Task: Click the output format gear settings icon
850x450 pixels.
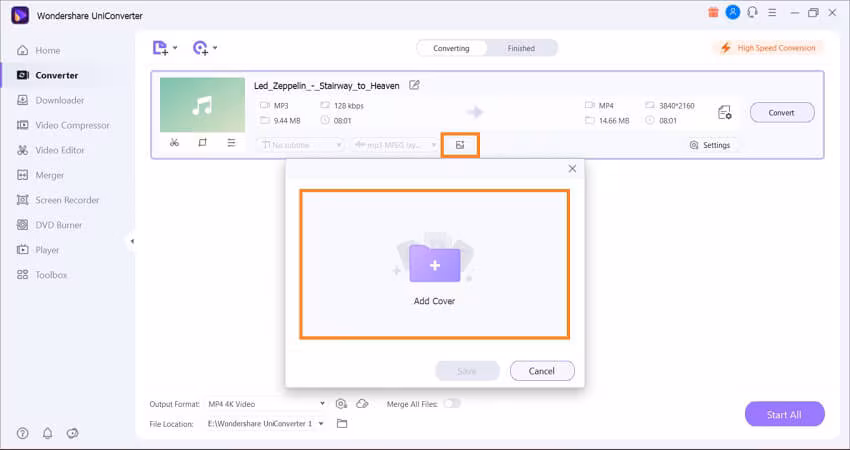Action: coord(341,404)
